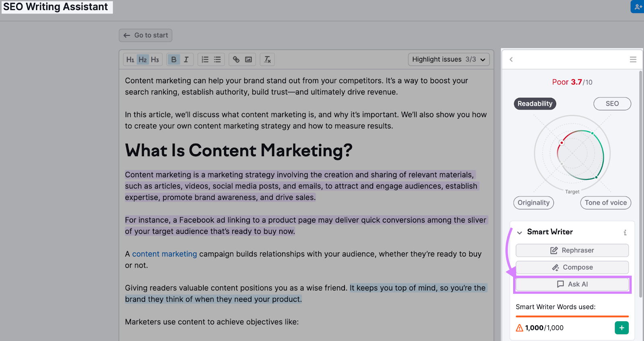644x341 pixels.
Task: Click the insert image icon
Action: [249, 60]
